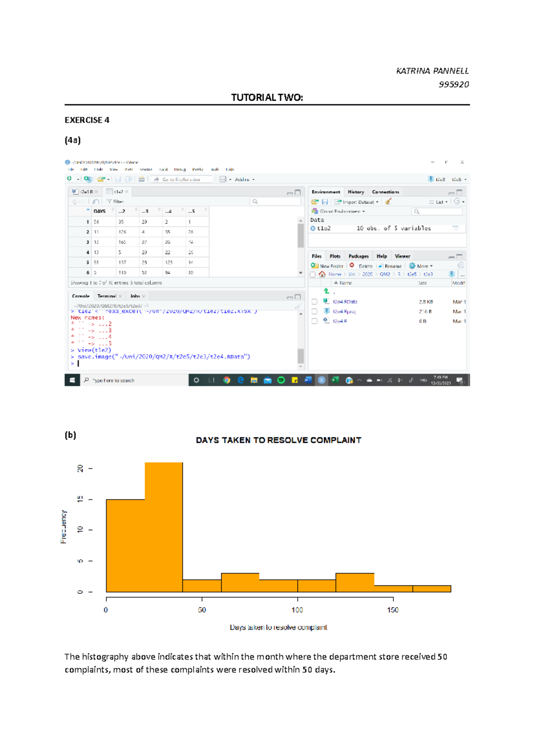Viewport: 534px width, 756px height.
Task: Click the Home icon in the files path
Action: [322, 274]
